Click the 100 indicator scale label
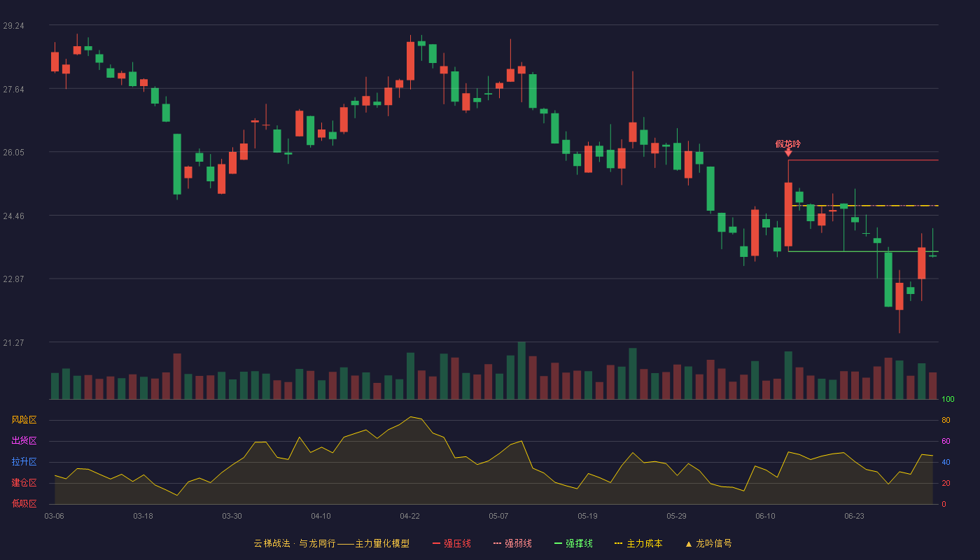 pos(948,400)
